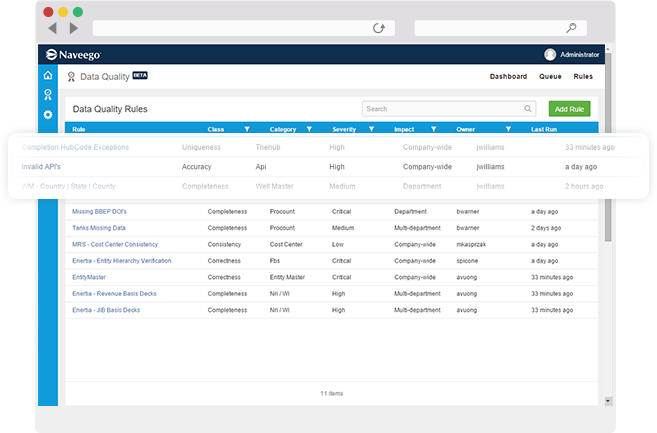This screenshot has height=433, width=657.
Task: Open the Owner column filter
Action: pos(508,129)
